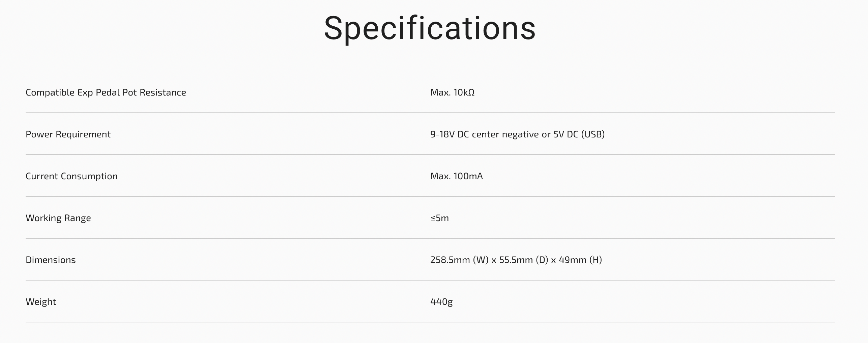
Task: Select Compatible Exp Pedal Pot Resistance label
Action: (x=106, y=93)
